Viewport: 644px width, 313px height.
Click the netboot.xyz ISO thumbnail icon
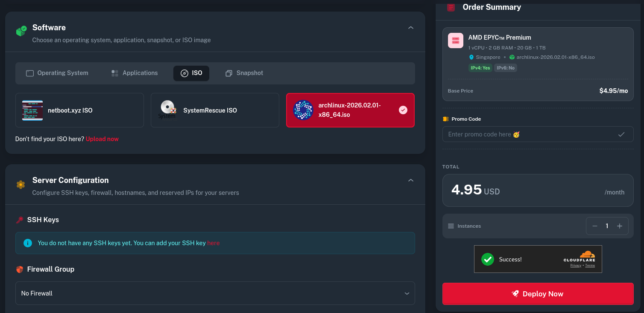click(x=32, y=110)
